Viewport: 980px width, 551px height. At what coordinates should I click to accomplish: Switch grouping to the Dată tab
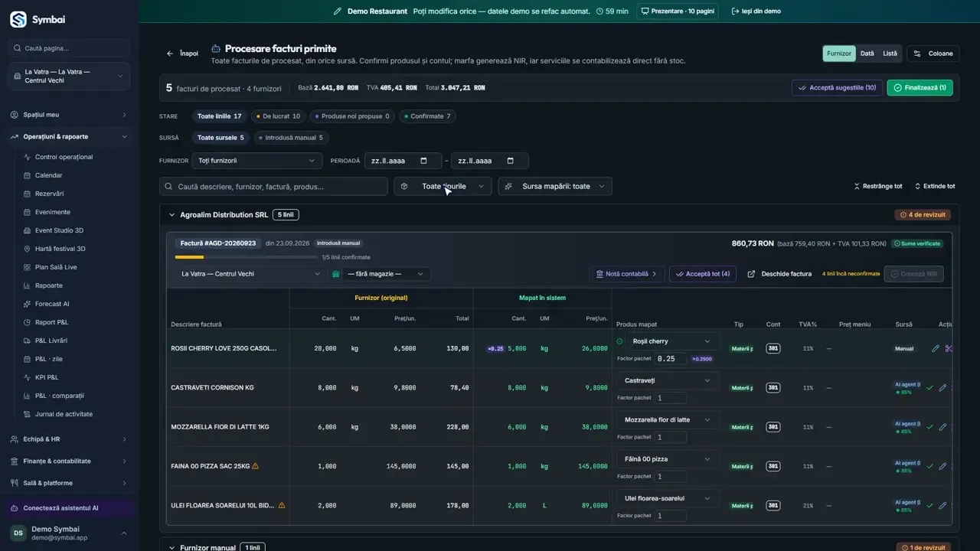[867, 54]
